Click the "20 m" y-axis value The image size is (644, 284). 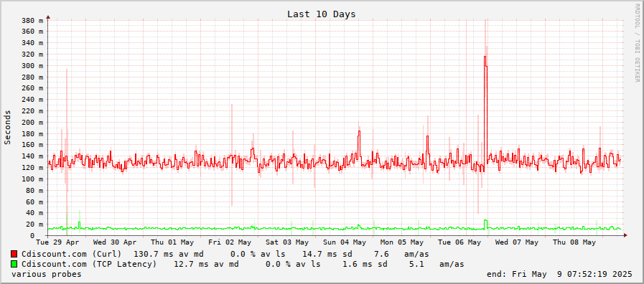coord(34,224)
